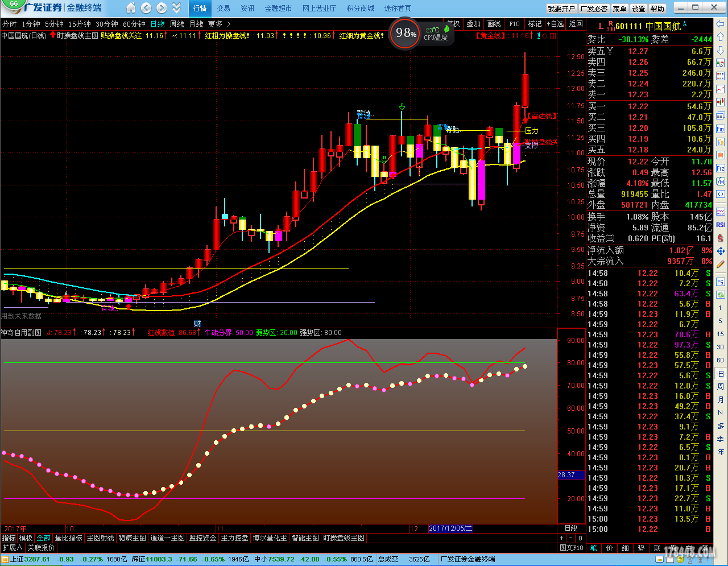Click the F10 icon in the right sidebar
Screen dimensions: 728x566
point(721,129)
